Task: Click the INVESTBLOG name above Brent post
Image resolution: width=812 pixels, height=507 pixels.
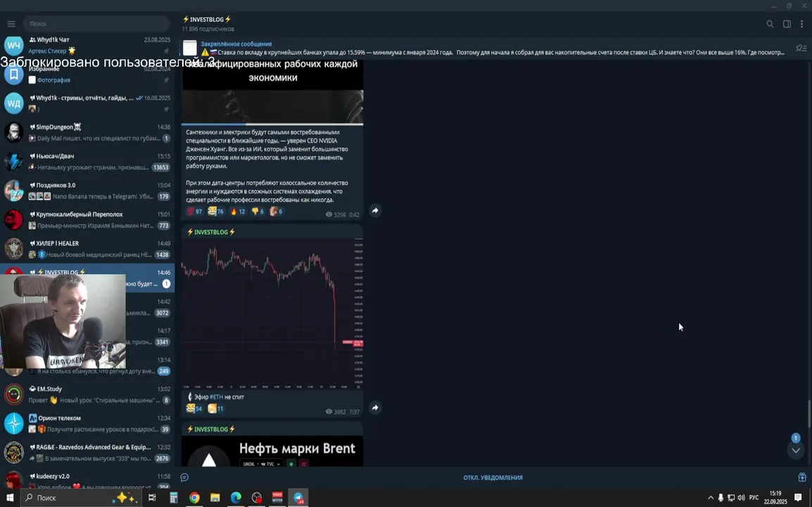Action: tap(211, 429)
